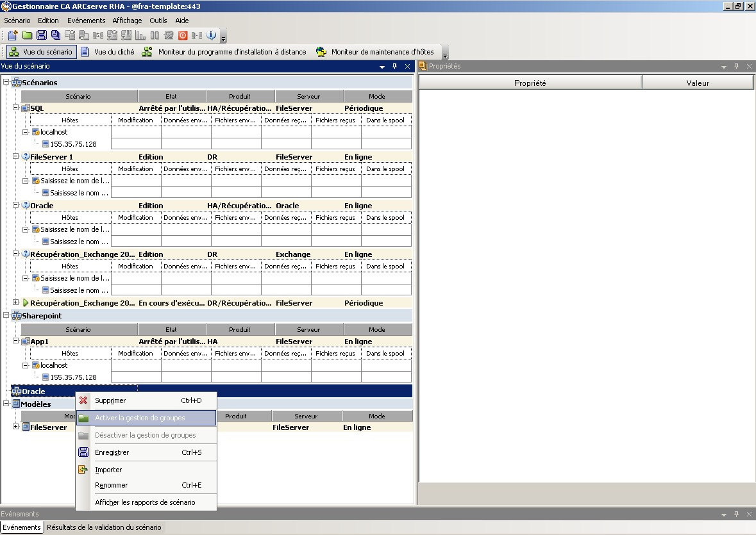Switch to Résultats de la validation tab

click(x=104, y=527)
